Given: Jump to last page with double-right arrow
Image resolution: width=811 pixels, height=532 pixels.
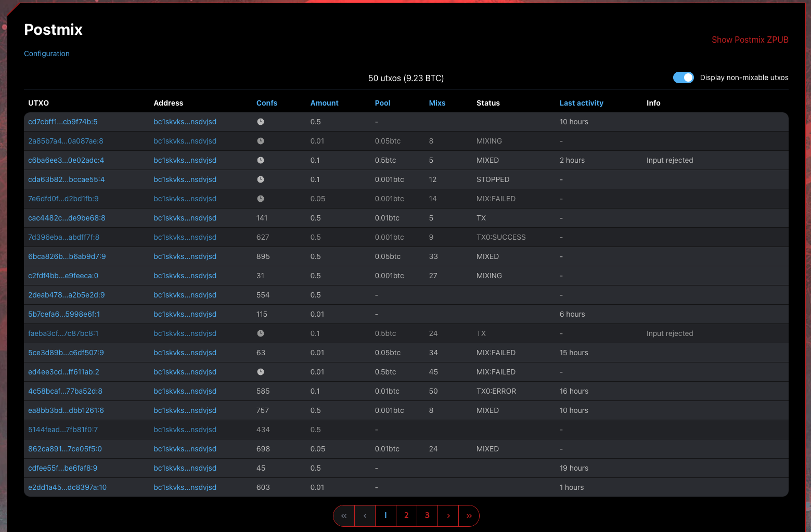Looking at the screenshot, I should [x=469, y=516].
